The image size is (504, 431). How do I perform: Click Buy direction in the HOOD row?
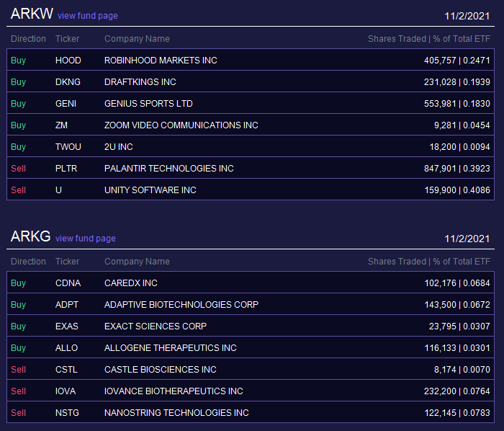click(x=18, y=61)
